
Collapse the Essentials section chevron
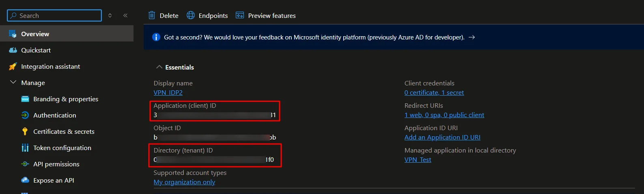(159, 67)
